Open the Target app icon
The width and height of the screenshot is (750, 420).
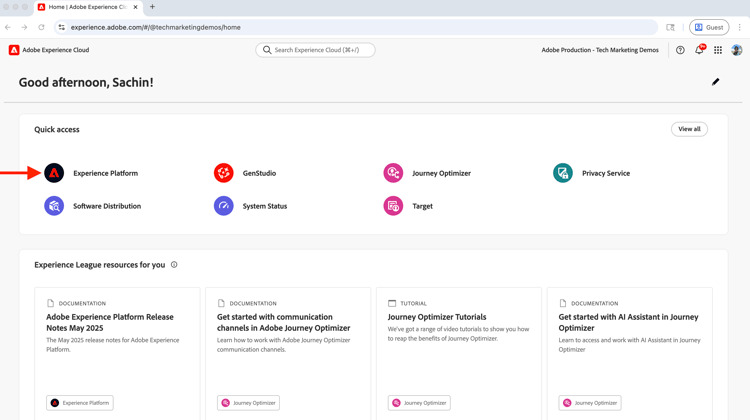(393, 206)
